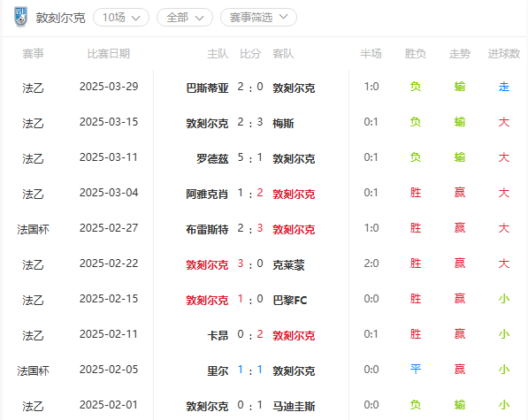This screenshot has height=420, width=528.
Task: Open 布雷斯特 team page
Action: (x=207, y=230)
